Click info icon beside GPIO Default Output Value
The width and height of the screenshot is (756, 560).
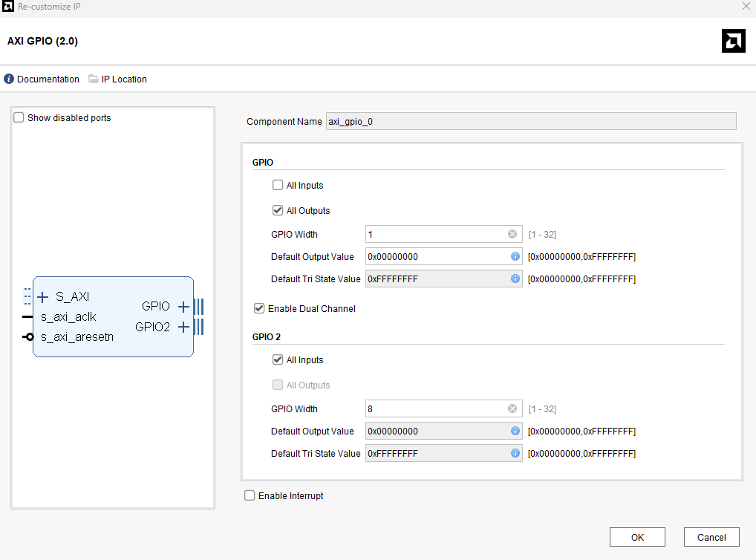coord(515,256)
